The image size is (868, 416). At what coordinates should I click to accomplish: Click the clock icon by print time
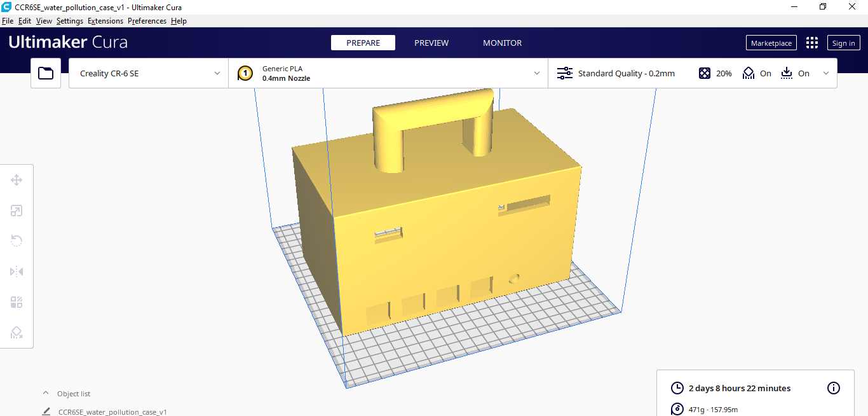[677, 388]
